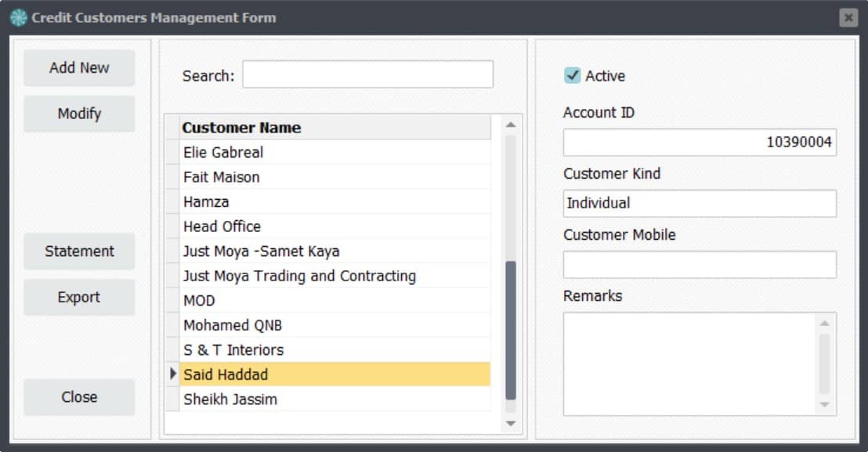Click the customer list scroll up arrow
Screen dimensions: 868x452
point(511,125)
